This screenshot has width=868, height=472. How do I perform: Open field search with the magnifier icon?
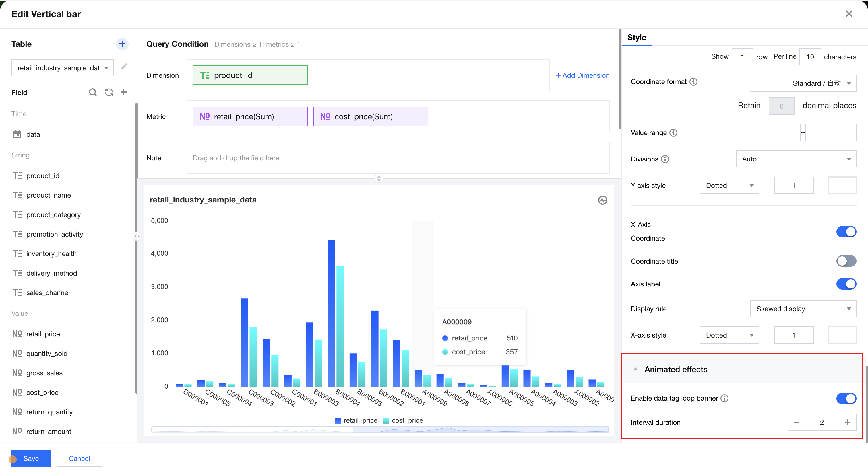pyautogui.click(x=93, y=92)
